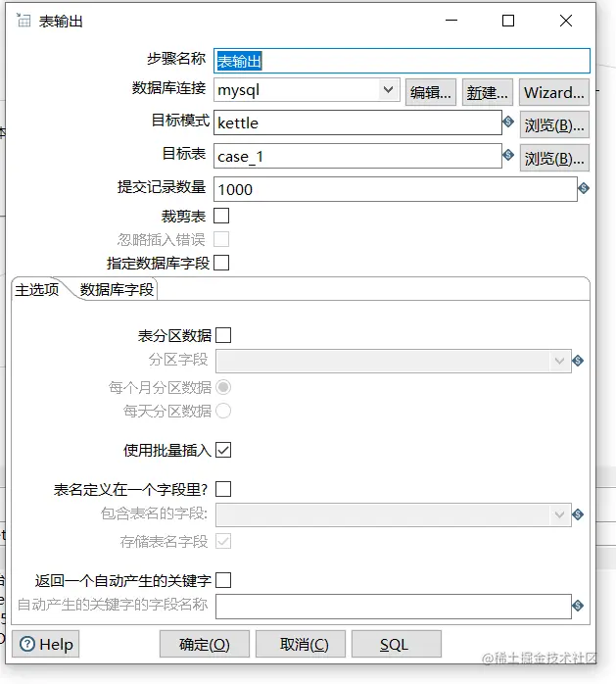Cancel dialog with 取消(C) button
This screenshot has height=684, width=616.
tap(301, 644)
